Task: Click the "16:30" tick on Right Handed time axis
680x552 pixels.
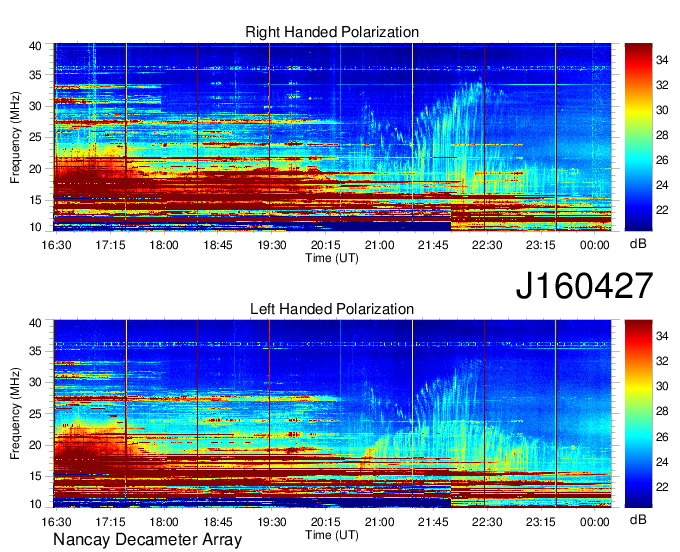Action: click(56, 245)
